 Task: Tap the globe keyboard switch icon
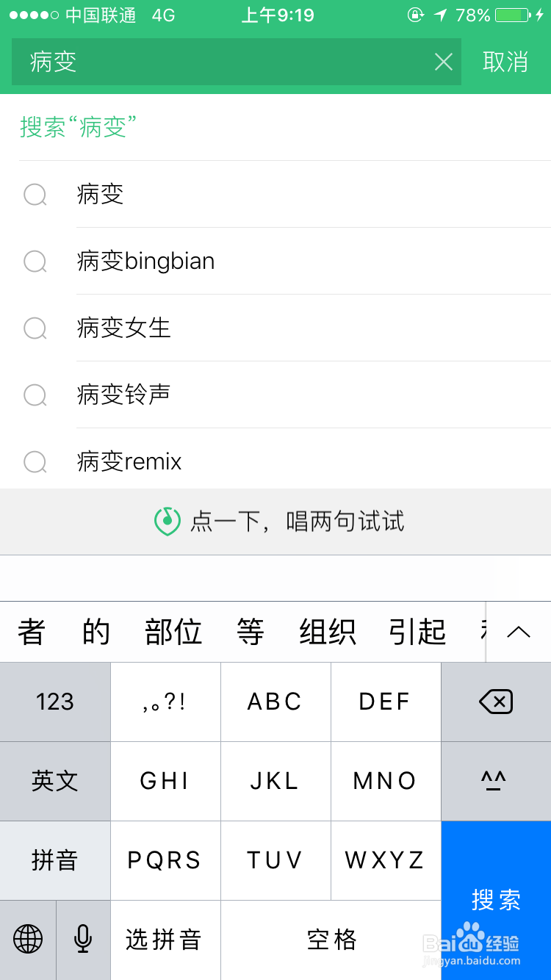click(x=28, y=939)
